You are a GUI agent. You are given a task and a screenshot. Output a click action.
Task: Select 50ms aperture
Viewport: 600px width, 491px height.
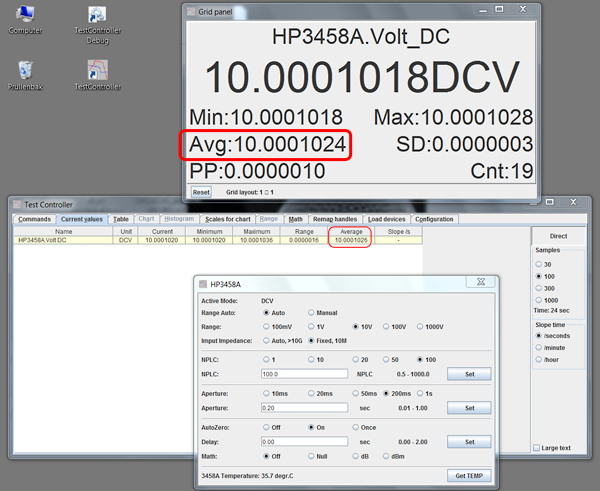coord(355,393)
